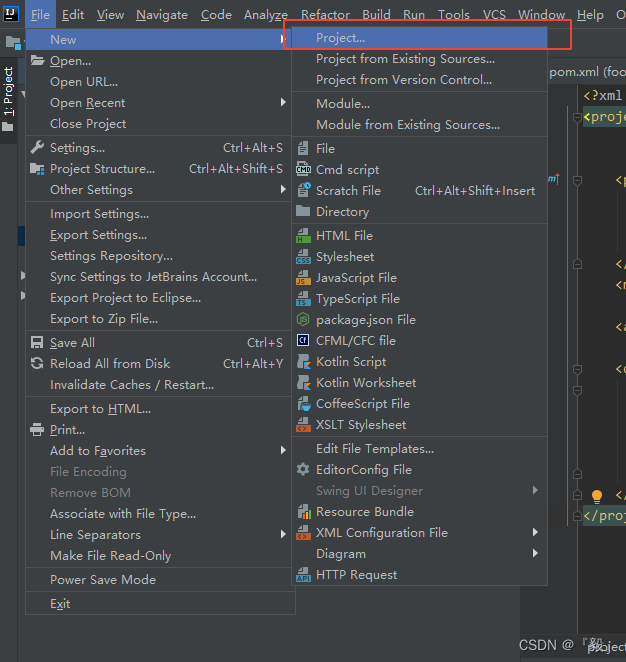The width and height of the screenshot is (626, 662).
Task: Open the Refactor menu
Action: click(x=325, y=15)
